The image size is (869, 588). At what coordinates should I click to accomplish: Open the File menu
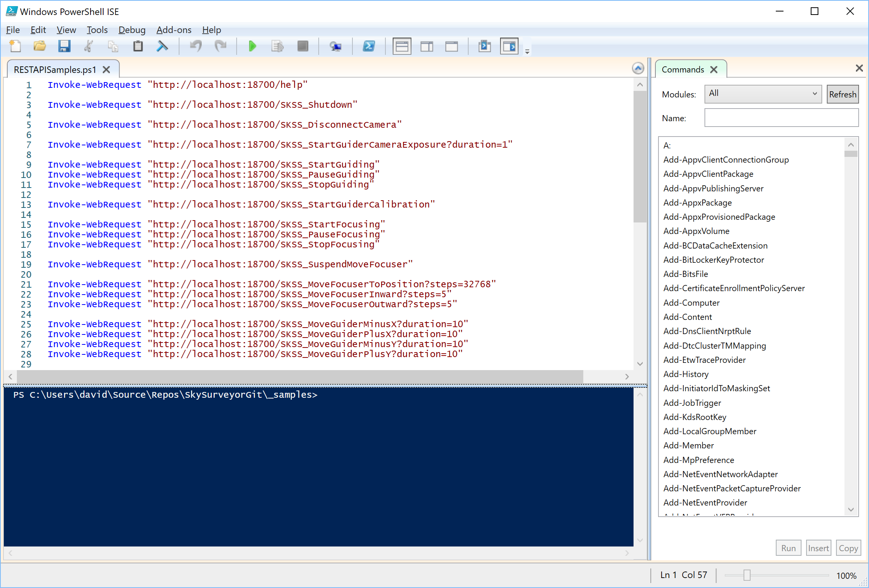pos(13,30)
